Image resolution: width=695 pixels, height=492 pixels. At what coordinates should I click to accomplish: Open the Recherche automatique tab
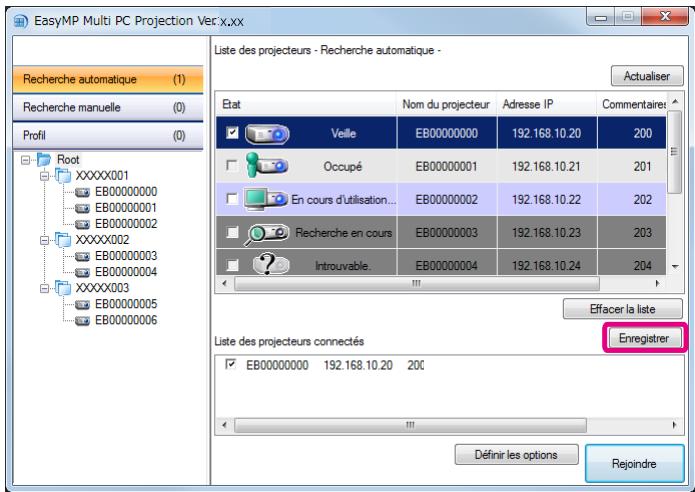click(108, 79)
